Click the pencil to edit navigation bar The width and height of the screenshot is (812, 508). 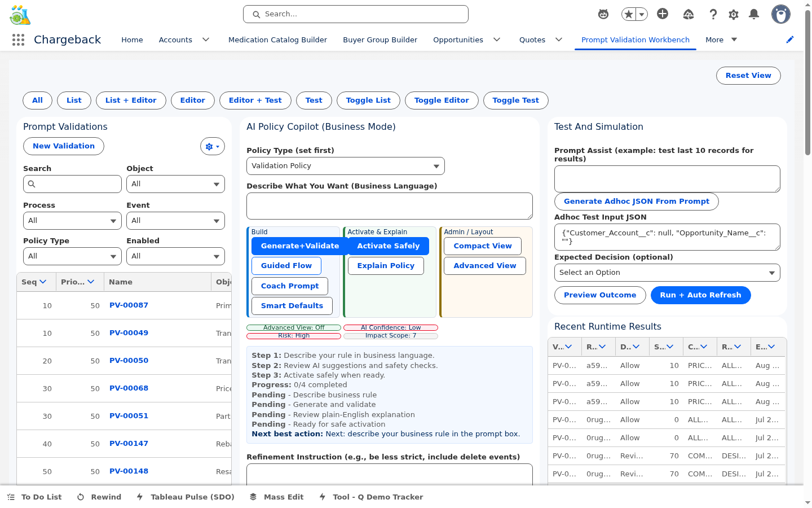click(x=790, y=40)
